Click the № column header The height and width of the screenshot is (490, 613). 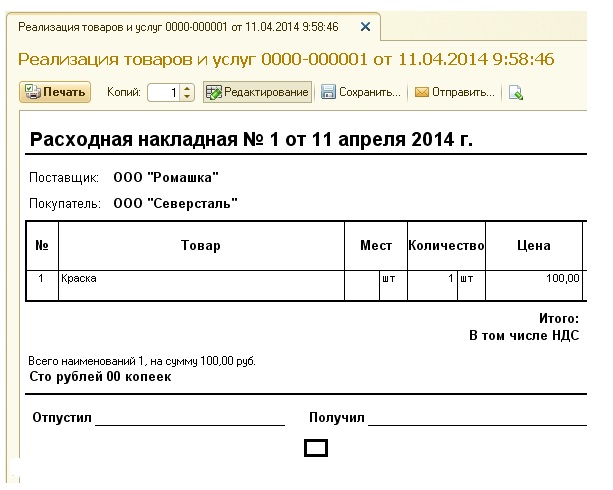coord(42,246)
